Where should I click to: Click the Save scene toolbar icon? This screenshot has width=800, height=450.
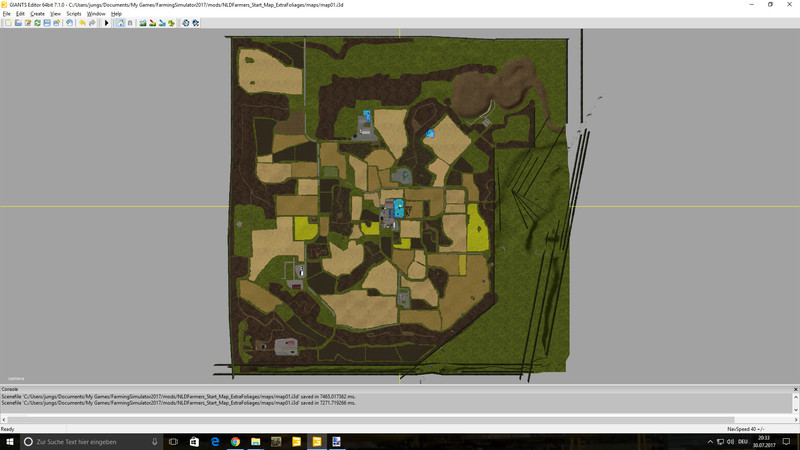point(46,23)
